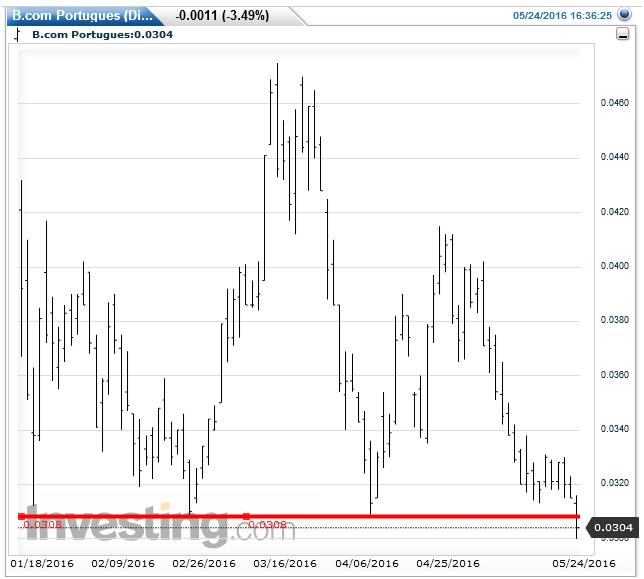This screenshot has height=579, width=644.
Task: Click the 0.0340 price axis label
Action: pos(614,429)
